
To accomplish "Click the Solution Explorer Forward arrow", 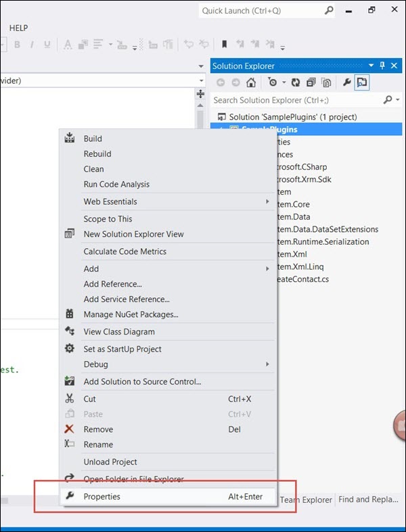I will point(235,82).
